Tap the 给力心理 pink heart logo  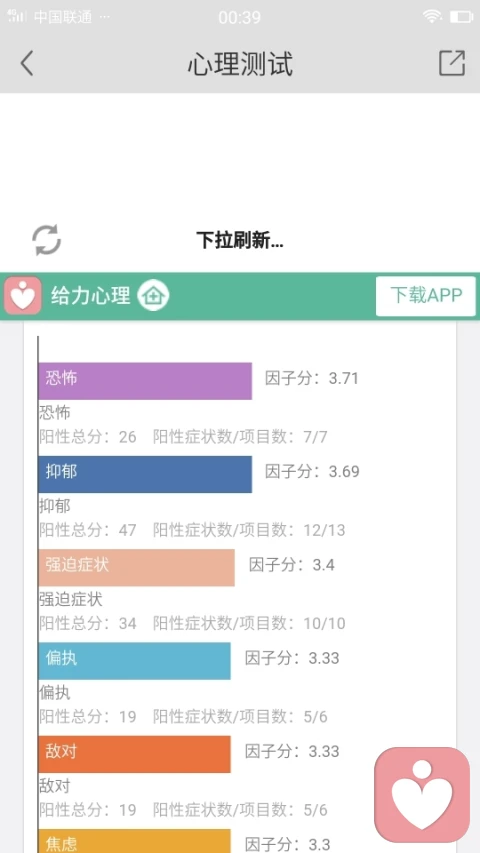[23, 295]
